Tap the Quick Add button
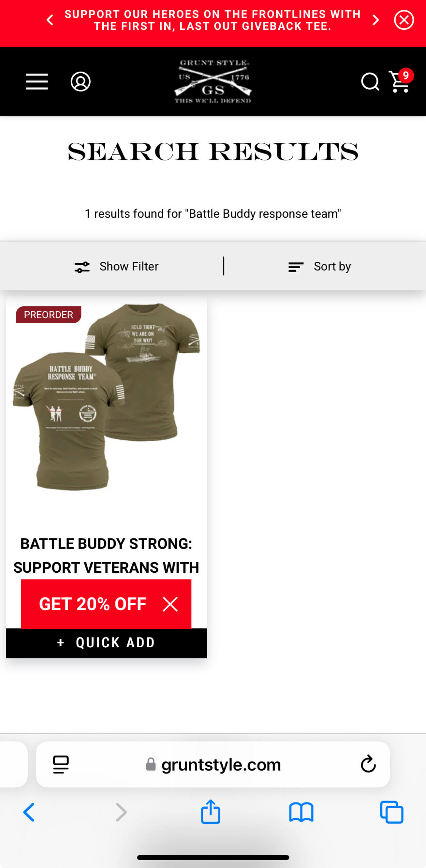The image size is (426, 868). point(107,643)
